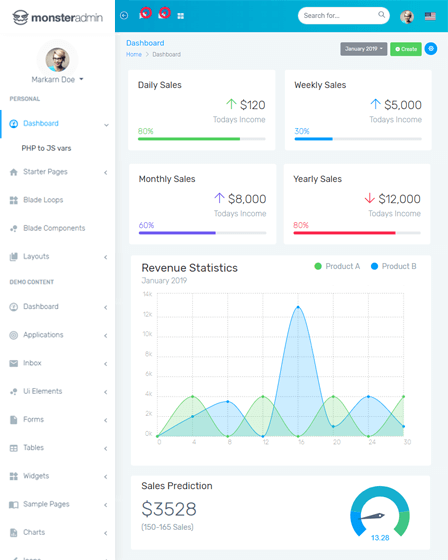Click the Dashboard breadcrumb text
Image resolution: width=448 pixels, height=560 pixels.
(x=166, y=54)
